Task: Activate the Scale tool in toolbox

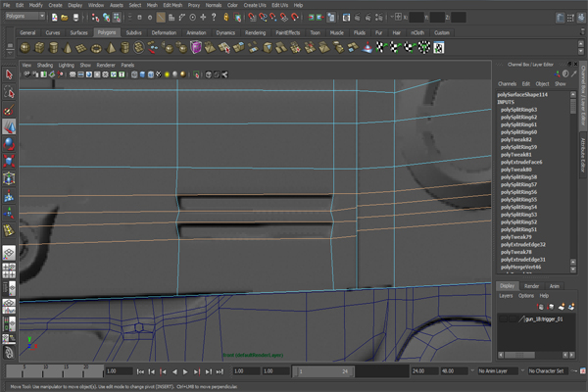Action: click(9, 162)
